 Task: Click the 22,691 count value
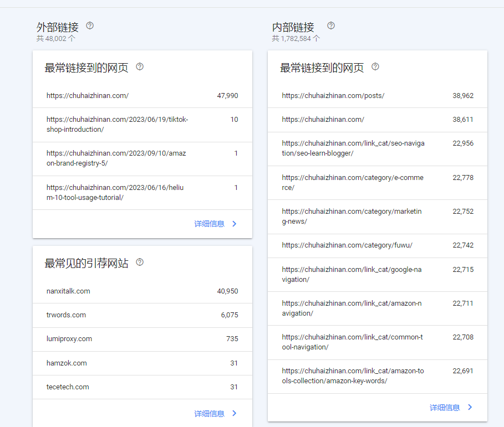click(463, 371)
